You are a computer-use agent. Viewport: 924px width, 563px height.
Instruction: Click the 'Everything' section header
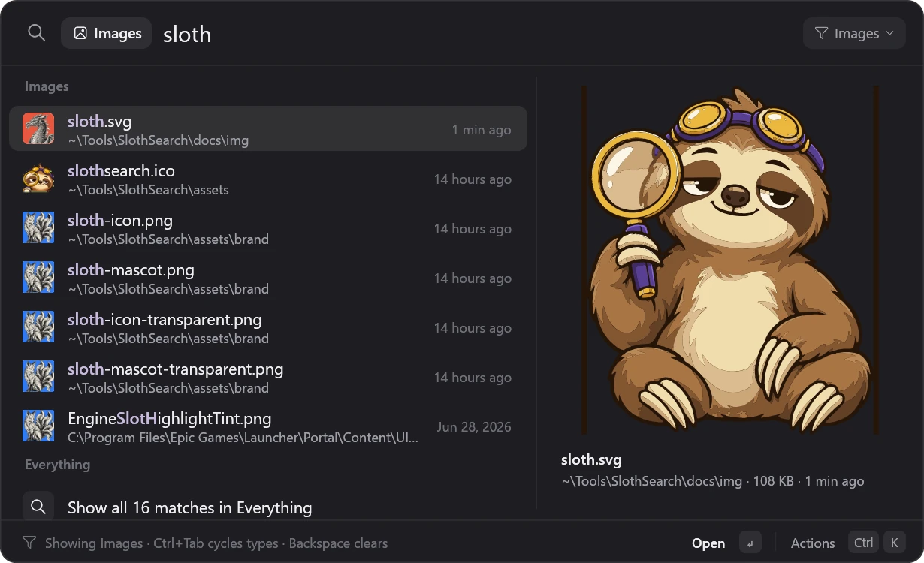click(57, 465)
